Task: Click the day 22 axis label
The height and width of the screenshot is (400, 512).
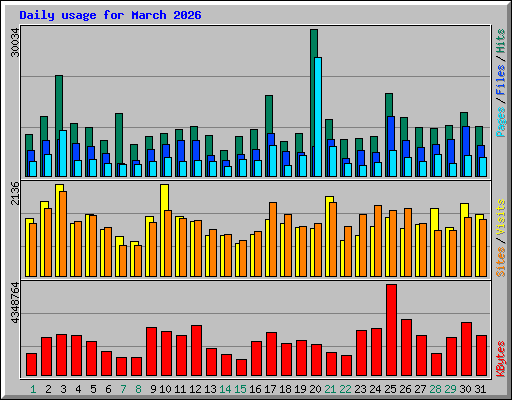Action: [345, 389]
